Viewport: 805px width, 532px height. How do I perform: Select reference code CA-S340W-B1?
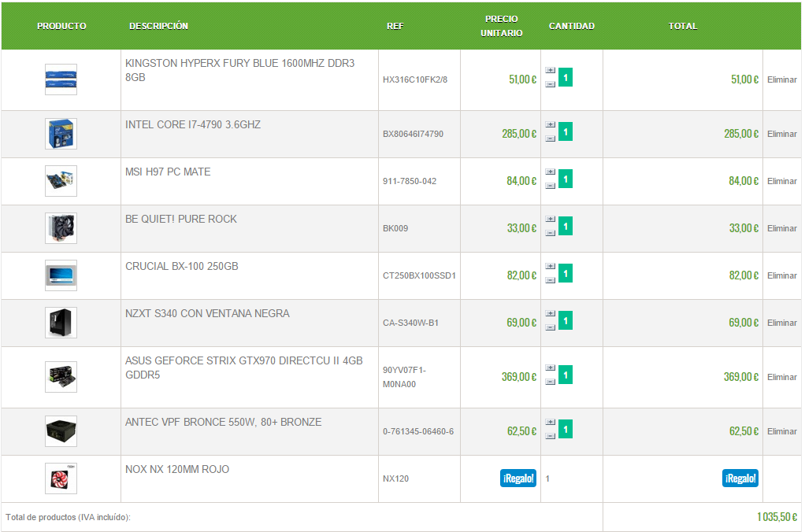[x=410, y=323]
